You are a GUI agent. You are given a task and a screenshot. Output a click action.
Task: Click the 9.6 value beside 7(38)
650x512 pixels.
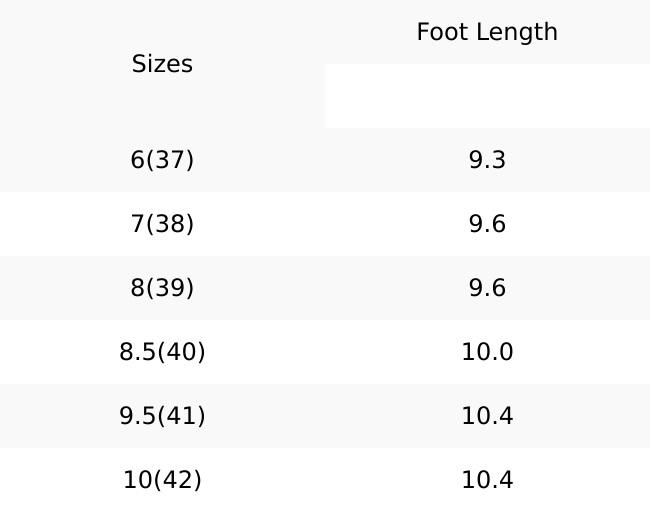click(x=487, y=224)
